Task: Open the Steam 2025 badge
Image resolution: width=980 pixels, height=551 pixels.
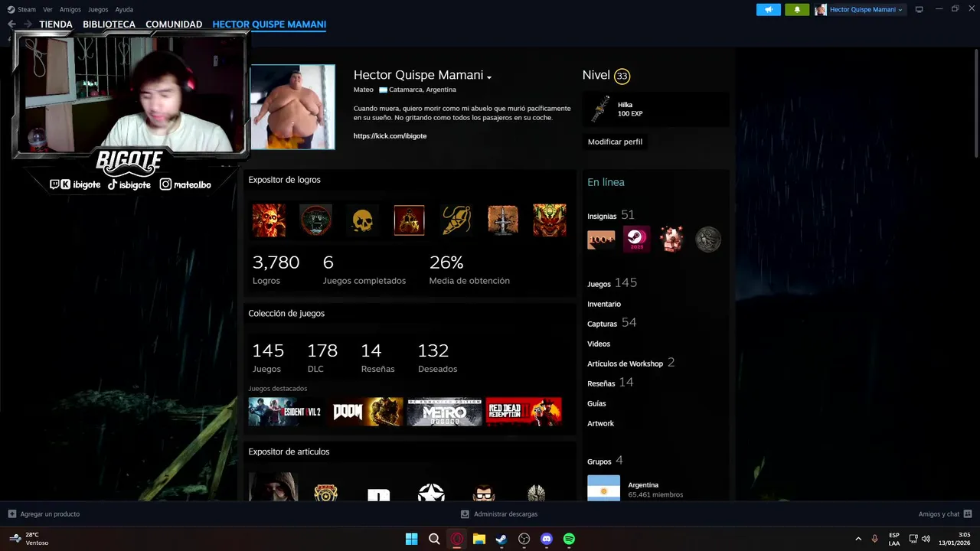Action: coord(636,240)
